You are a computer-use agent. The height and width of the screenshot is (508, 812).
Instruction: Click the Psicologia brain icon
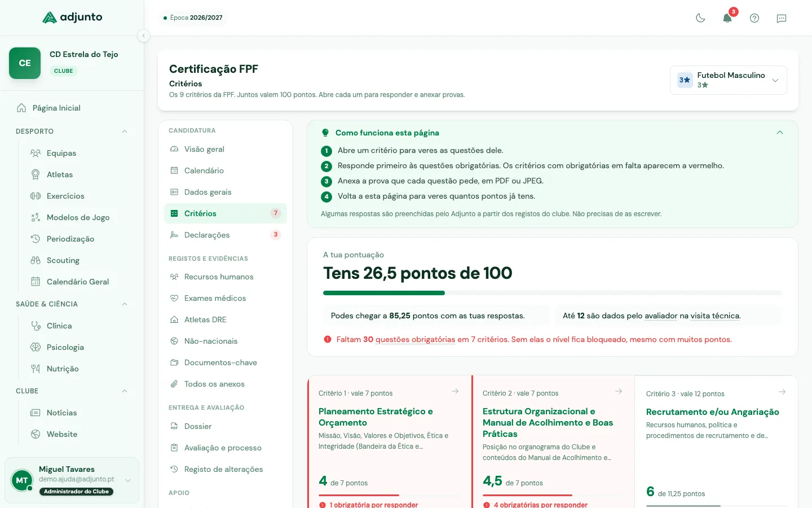36,347
